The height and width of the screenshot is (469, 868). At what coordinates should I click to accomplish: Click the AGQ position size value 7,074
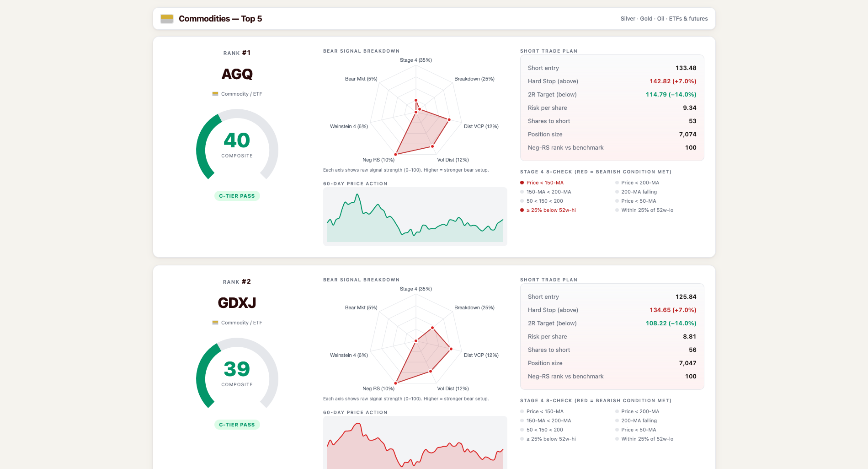[687, 135]
